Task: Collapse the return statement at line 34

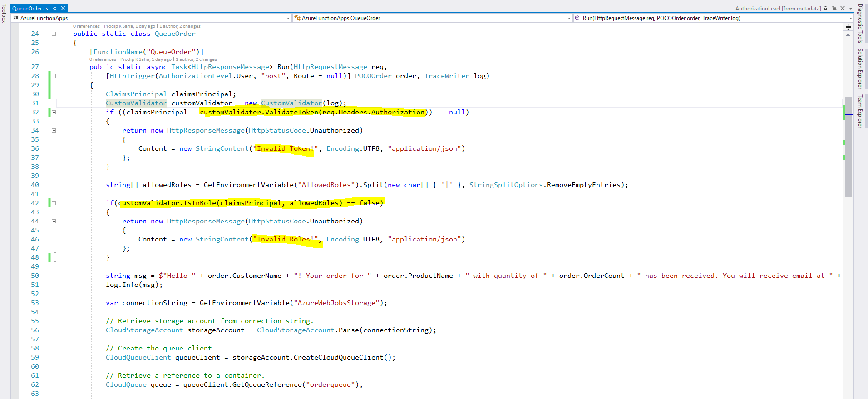Action: click(x=54, y=130)
